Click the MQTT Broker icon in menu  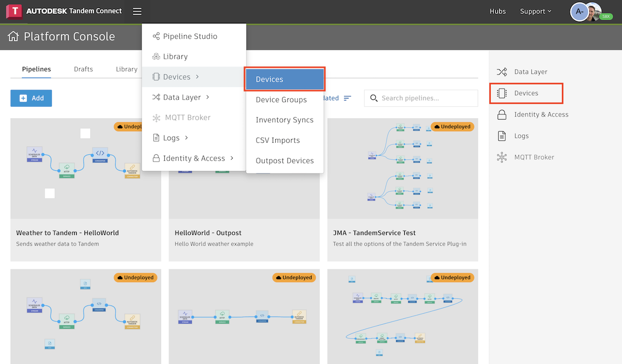tap(157, 118)
